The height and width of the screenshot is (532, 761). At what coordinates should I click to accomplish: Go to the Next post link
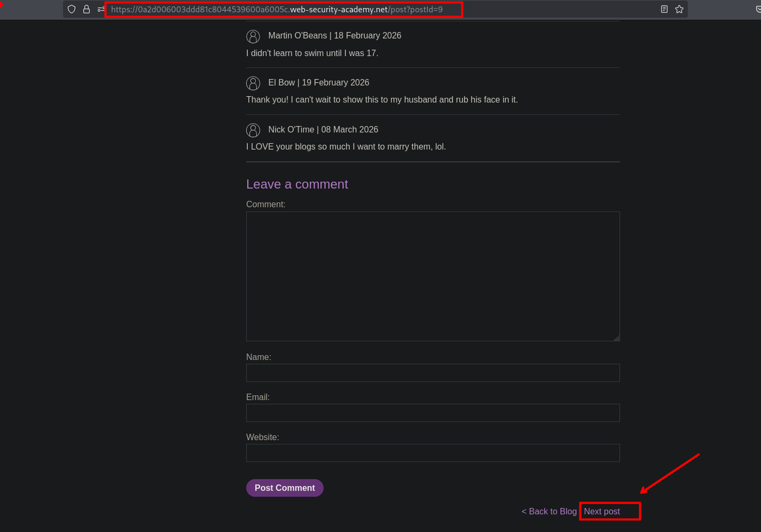click(x=602, y=512)
